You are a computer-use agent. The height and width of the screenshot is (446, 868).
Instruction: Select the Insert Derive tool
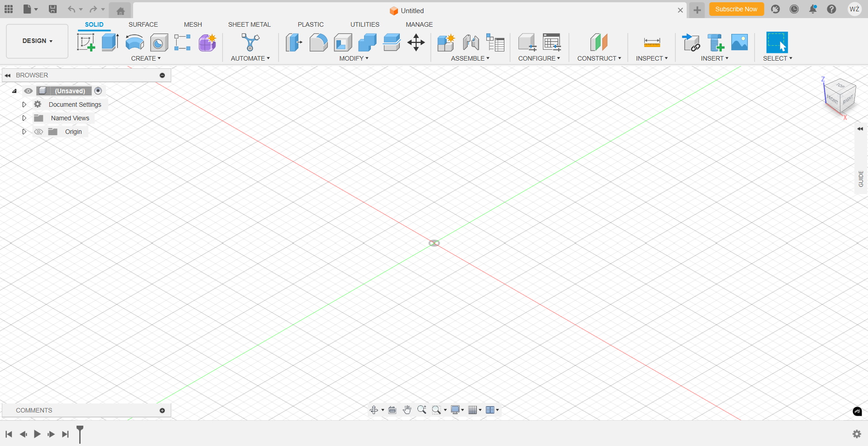[691, 43]
